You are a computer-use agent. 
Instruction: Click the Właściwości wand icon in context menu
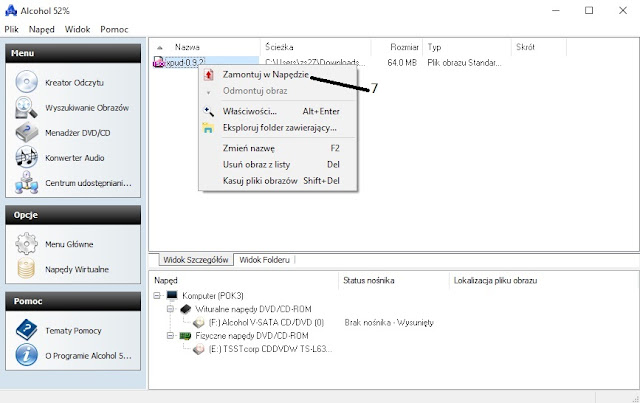(x=209, y=111)
